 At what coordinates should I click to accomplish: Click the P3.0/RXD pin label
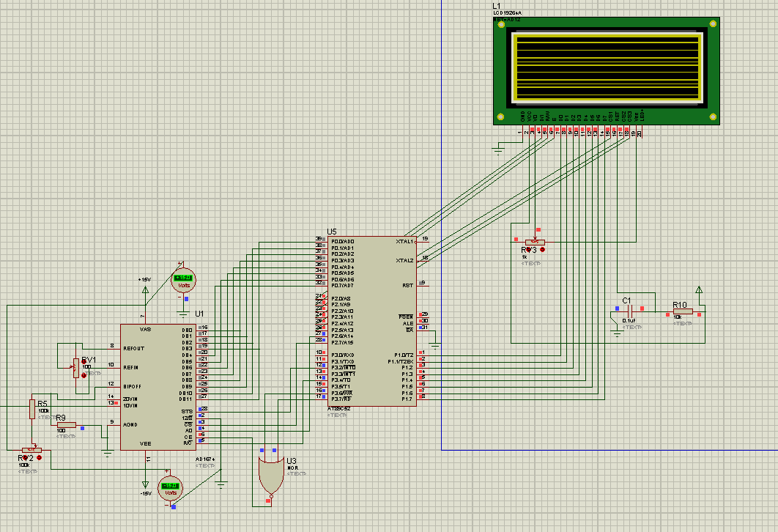[x=342, y=355]
